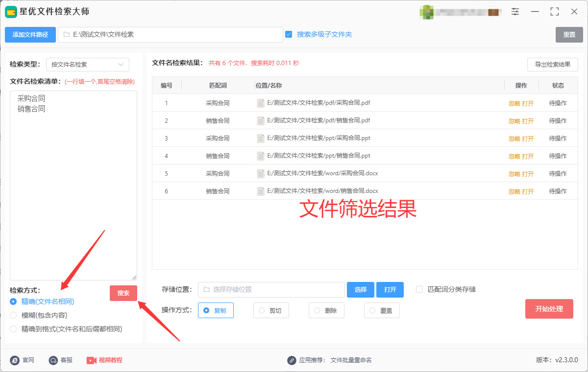
Task: Toggle the 搜索多级子文件夹 checkbox
Action: point(289,34)
